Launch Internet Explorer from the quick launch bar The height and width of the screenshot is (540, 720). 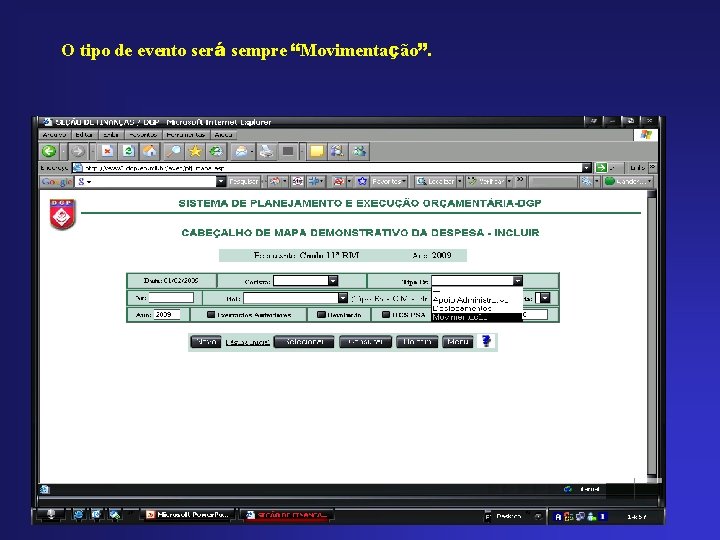click(x=78, y=515)
